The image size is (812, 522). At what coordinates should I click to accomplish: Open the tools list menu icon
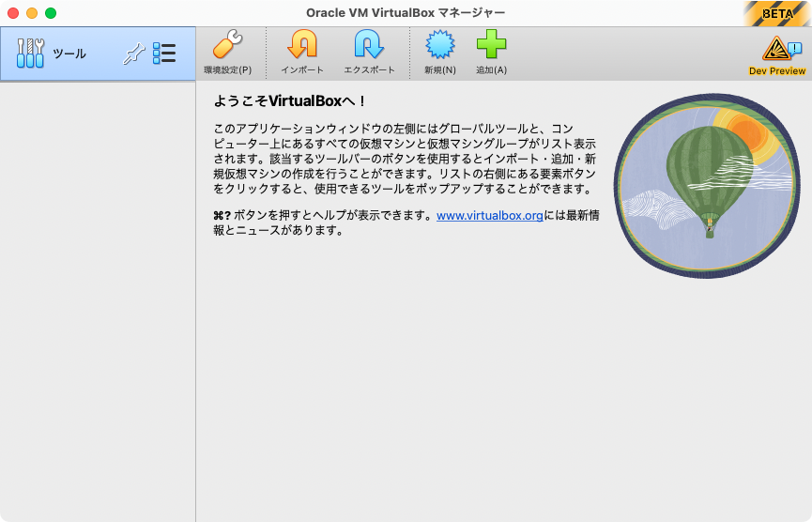tap(164, 54)
